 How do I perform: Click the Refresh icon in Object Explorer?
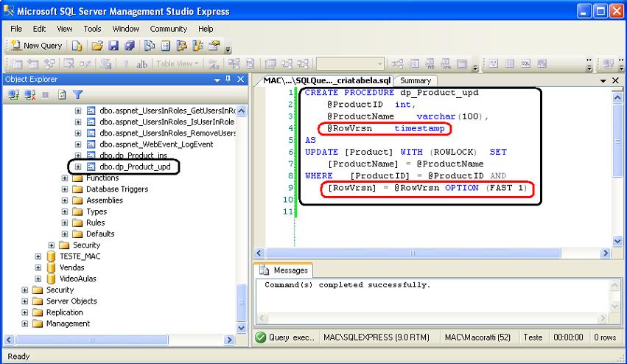(x=62, y=94)
